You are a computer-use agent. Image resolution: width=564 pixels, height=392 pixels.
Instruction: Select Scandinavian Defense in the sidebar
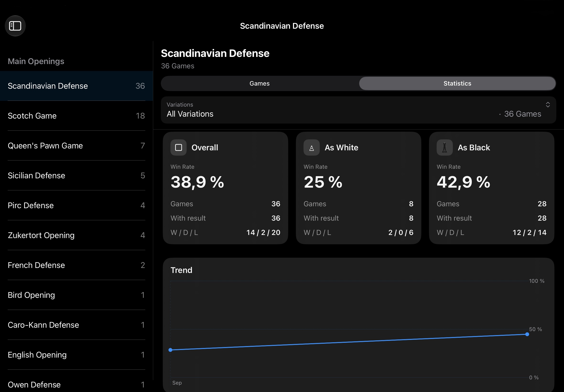tap(76, 86)
